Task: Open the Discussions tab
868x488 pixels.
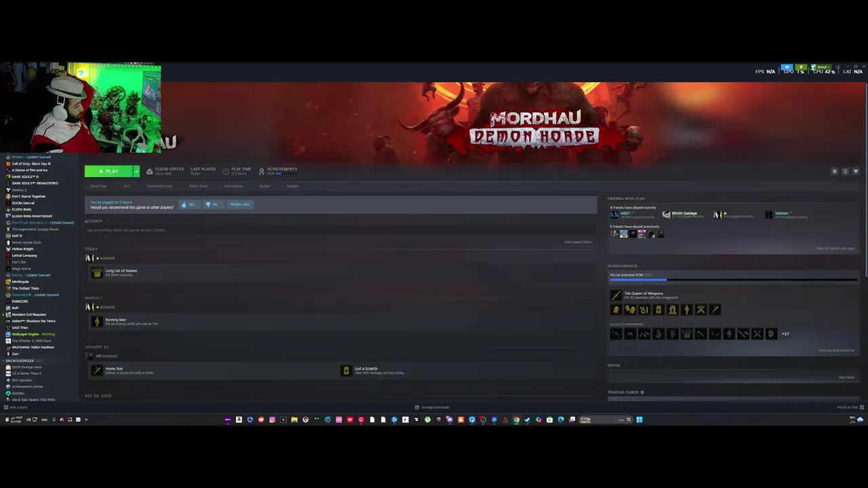Action: click(x=233, y=186)
